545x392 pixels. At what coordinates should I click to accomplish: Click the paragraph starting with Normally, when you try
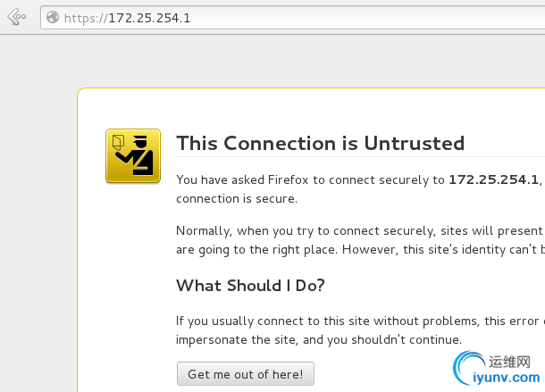(x=360, y=240)
